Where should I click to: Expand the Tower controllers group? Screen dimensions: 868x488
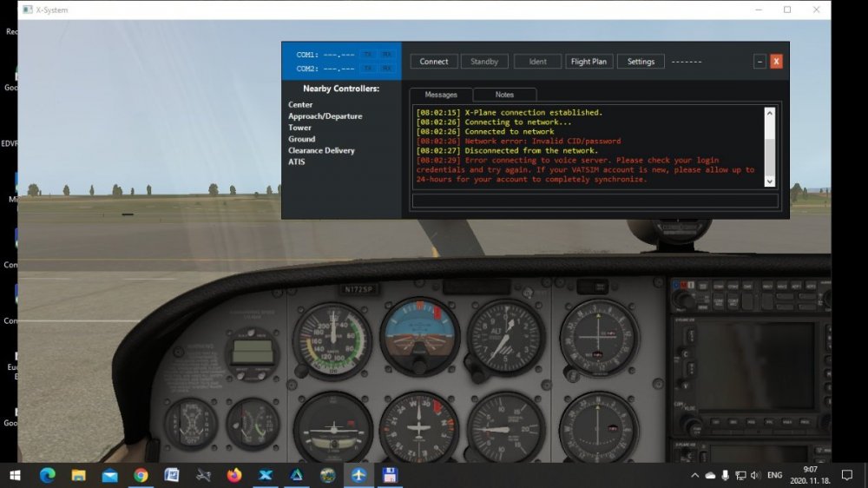point(299,128)
